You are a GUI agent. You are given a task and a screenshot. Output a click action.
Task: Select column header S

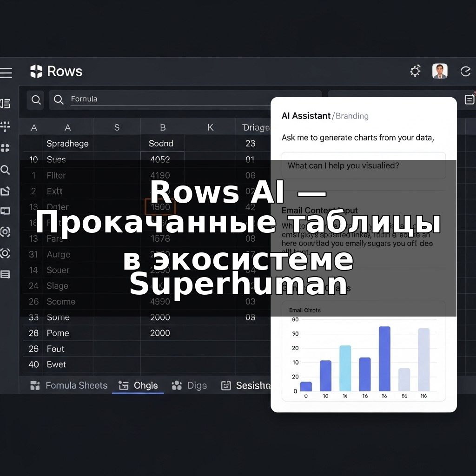[x=117, y=127]
